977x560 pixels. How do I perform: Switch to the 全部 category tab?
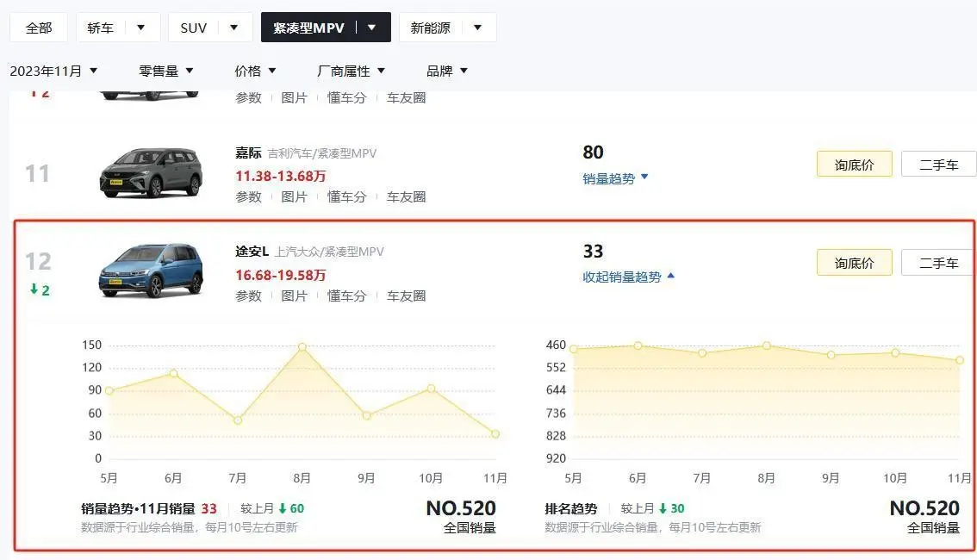tap(39, 28)
